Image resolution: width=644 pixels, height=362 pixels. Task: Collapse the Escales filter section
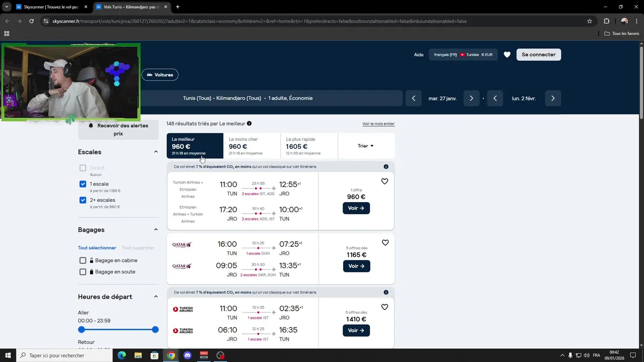click(x=155, y=152)
